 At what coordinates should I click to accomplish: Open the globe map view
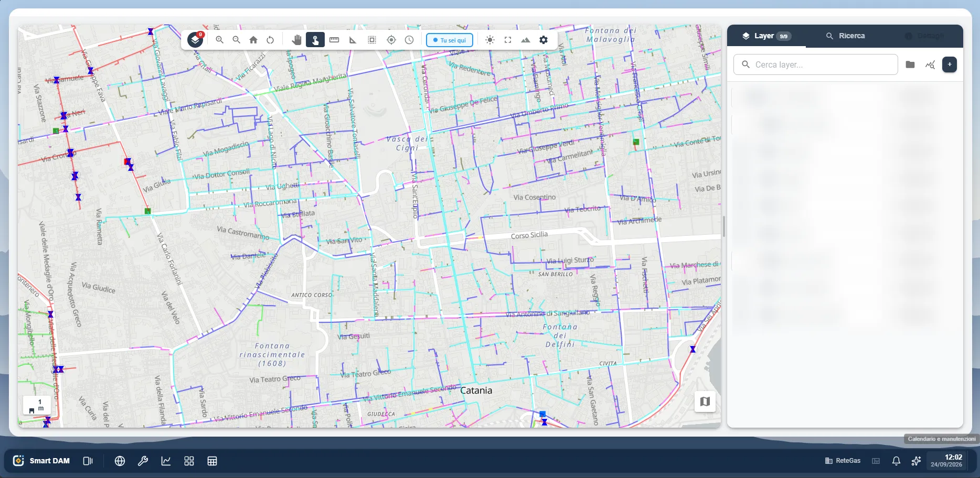click(x=120, y=461)
